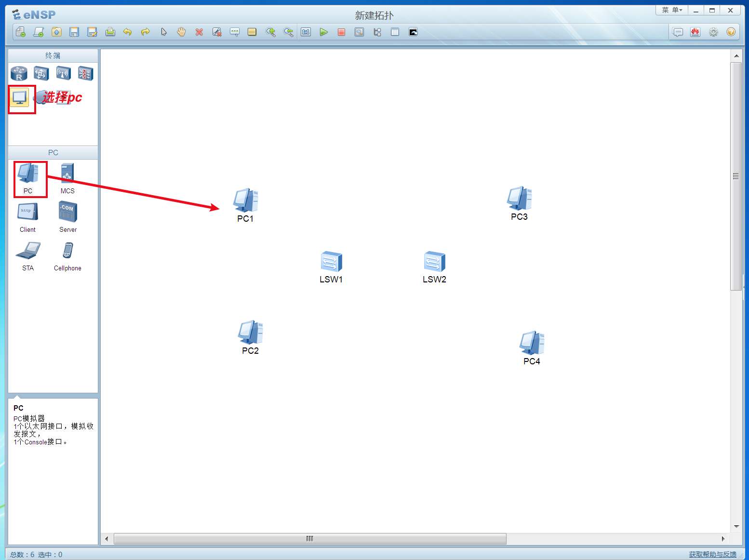Save the topology using the save icon
The height and width of the screenshot is (560, 749).
pyautogui.click(x=74, y=32)
